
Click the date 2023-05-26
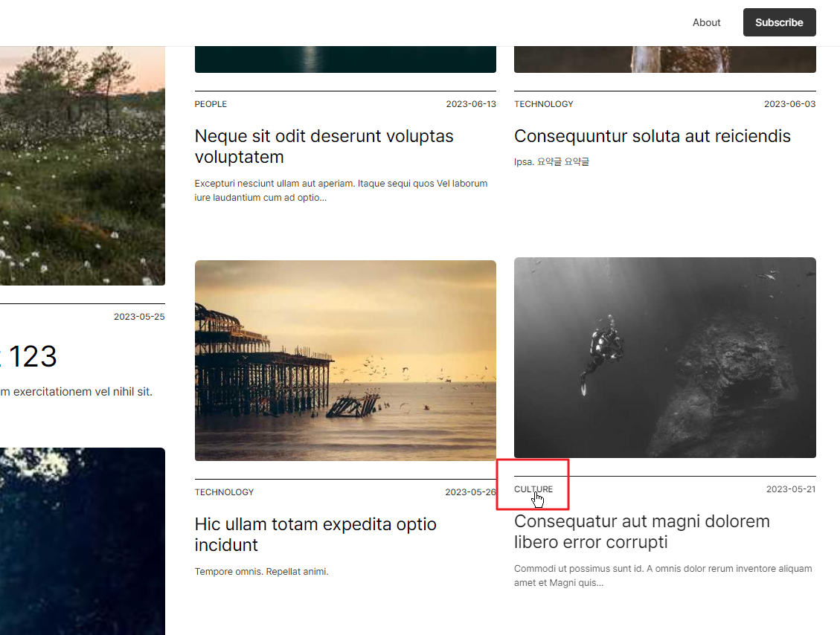tap(470, 492)
